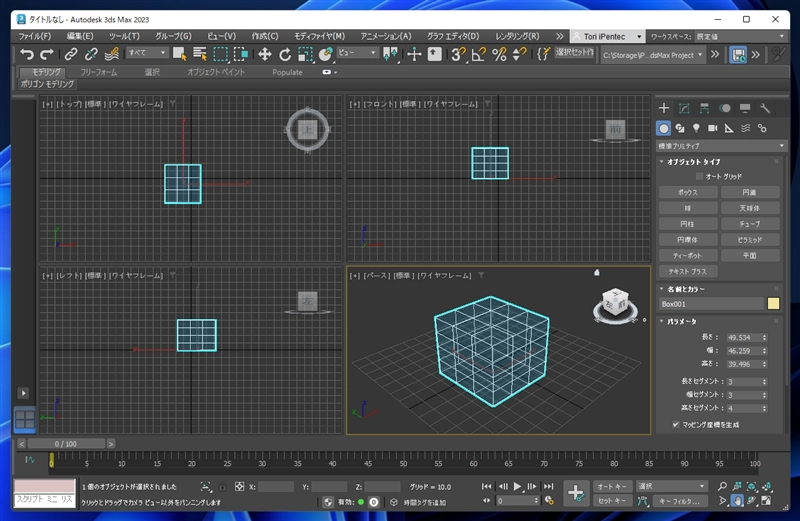Open the Create panel plus tab

(664, 108)
